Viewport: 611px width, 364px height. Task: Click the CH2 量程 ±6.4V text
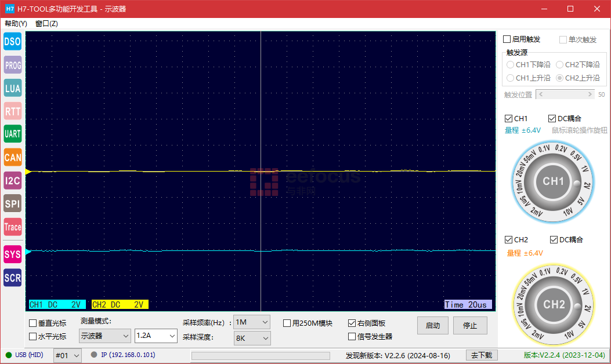[525, 253]
